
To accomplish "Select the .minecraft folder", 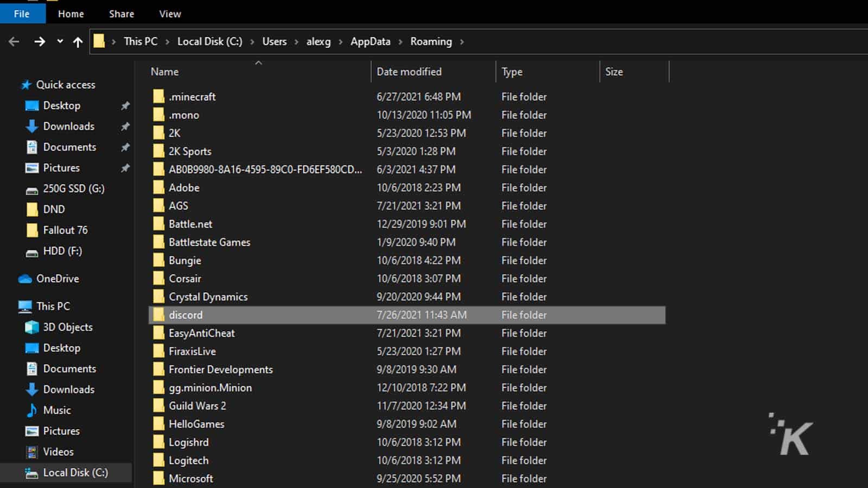I will pyautogui.click(x=192, y=97).
